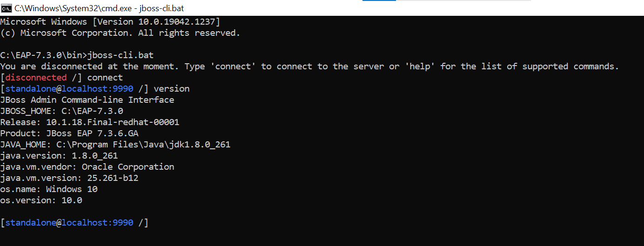Select the 'connect' command after disconnected prompt
Viewport: 644px width, 246px height.
pyautogui.click(x=105, y=78)
